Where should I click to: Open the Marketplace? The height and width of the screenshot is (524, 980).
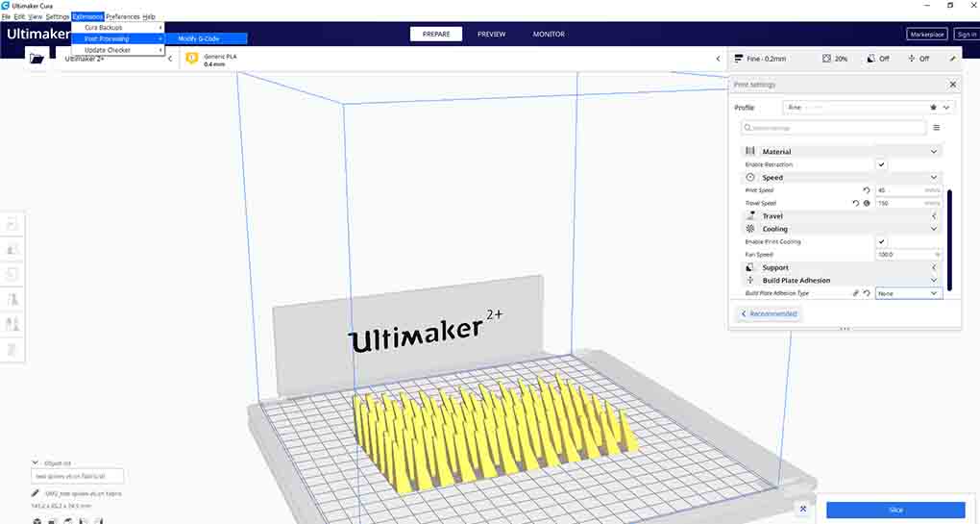927,35
